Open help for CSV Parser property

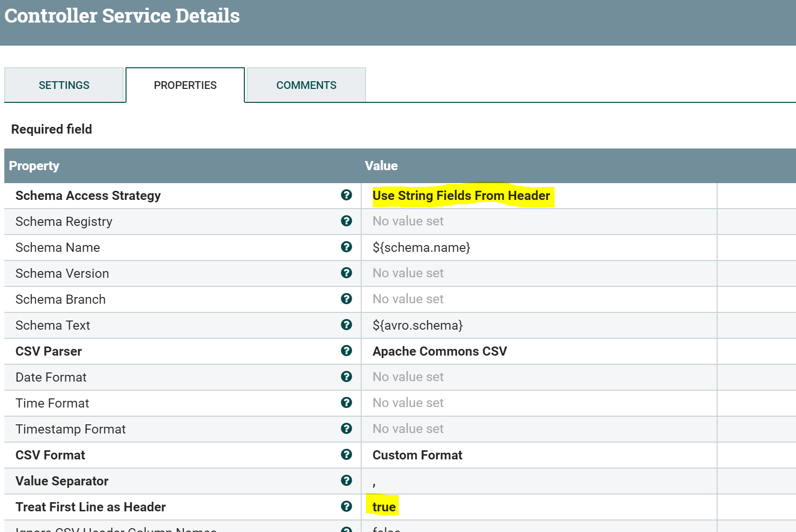(347, 351)
